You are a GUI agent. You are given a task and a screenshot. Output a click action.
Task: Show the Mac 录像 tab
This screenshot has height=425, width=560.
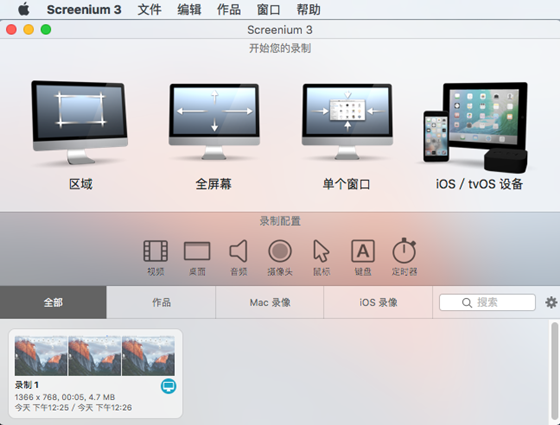[x=270, y=302]
